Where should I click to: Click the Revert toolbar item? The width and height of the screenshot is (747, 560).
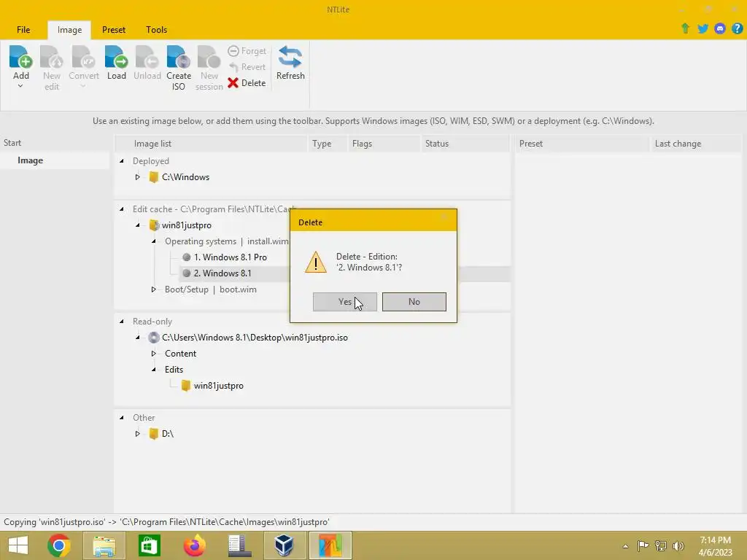[x=247, y=67]
